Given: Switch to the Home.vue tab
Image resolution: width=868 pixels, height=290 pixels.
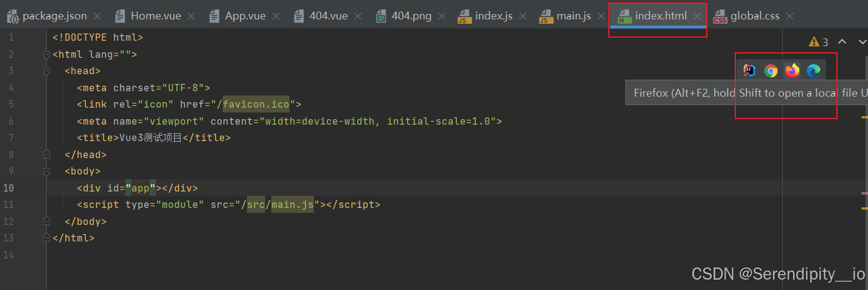Looking at the screenshot, I should 155,16.
